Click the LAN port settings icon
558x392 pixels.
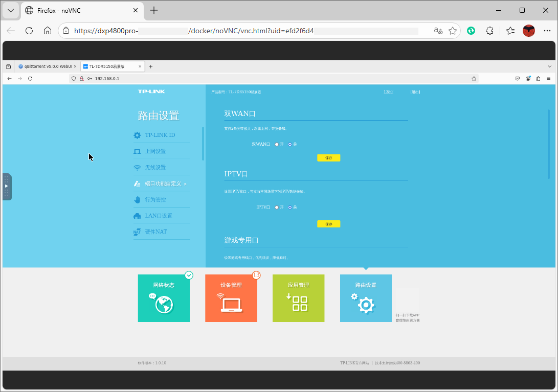click(137, 216)
